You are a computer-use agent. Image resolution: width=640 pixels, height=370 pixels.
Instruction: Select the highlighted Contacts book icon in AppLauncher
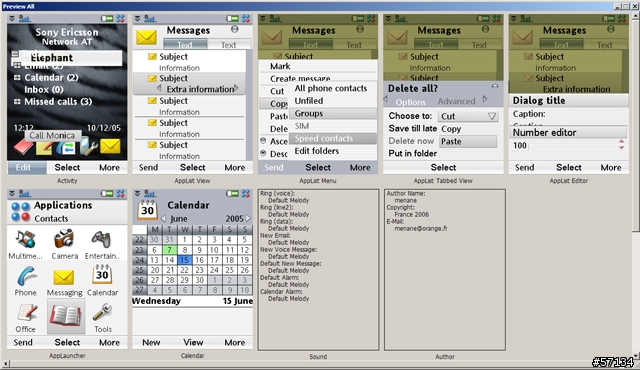[65, 317]
